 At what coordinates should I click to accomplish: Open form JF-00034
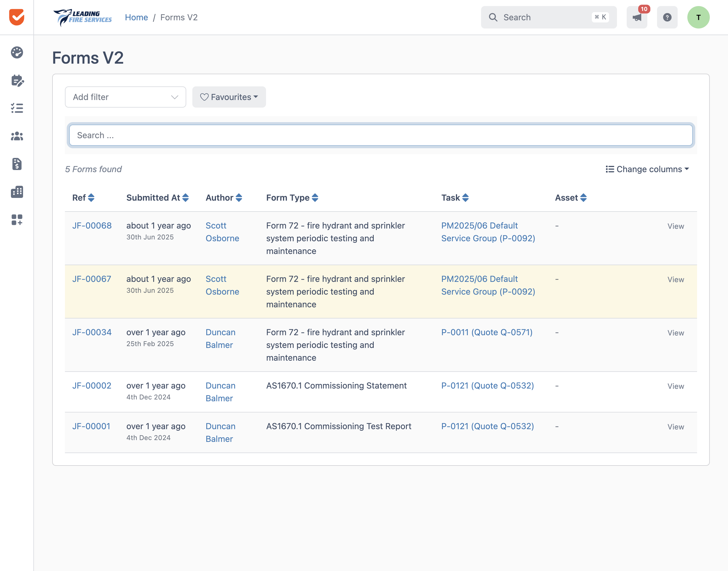[92, 332]
